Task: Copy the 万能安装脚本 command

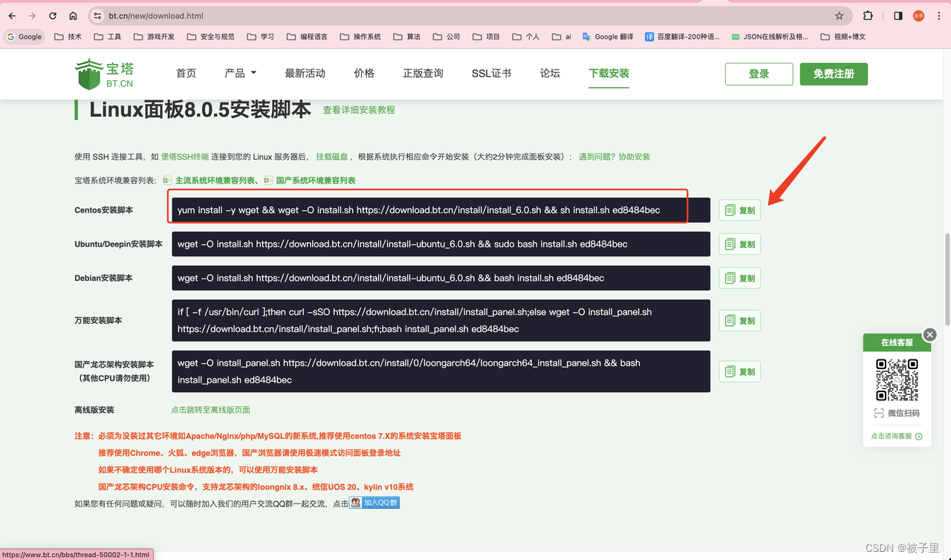Action: (739, 321)
